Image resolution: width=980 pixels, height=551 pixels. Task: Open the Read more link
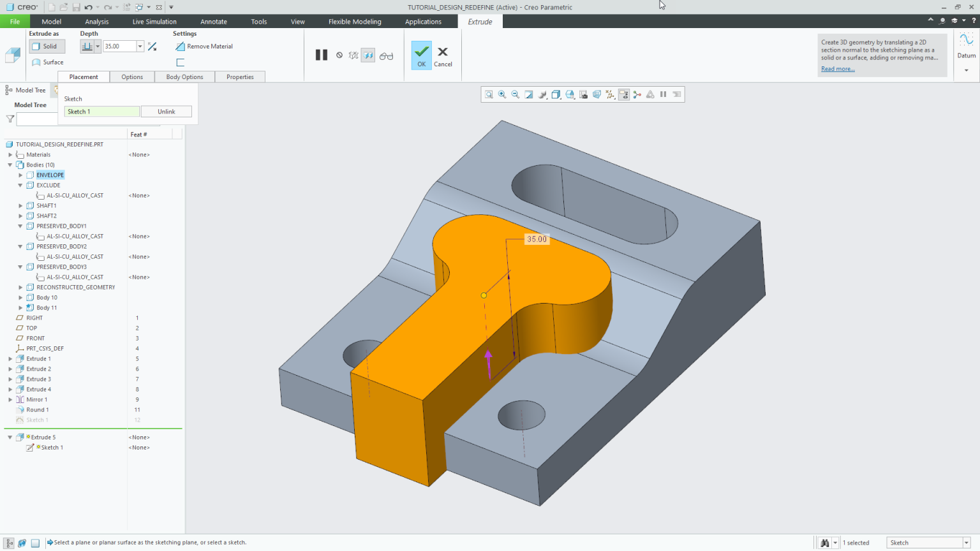pos(836,68)
